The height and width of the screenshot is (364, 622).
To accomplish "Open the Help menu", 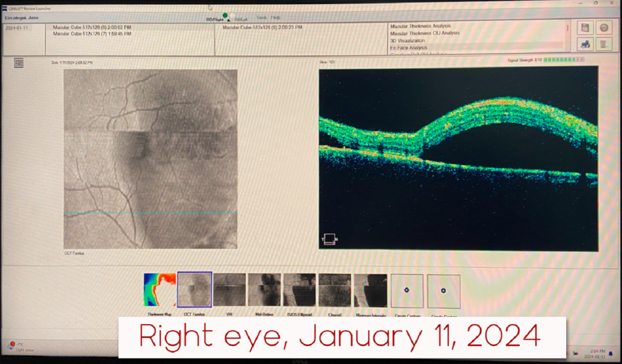I will [275, 18].
